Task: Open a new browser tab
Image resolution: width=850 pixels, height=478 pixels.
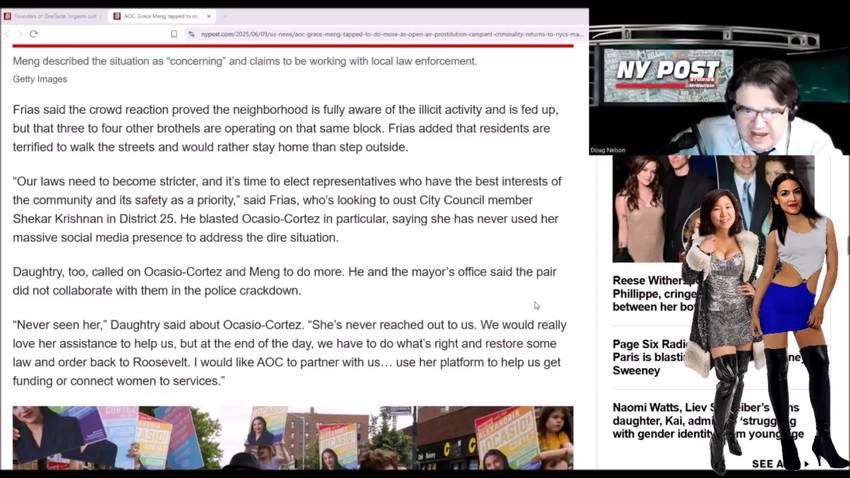Action: tap(226, 16)
